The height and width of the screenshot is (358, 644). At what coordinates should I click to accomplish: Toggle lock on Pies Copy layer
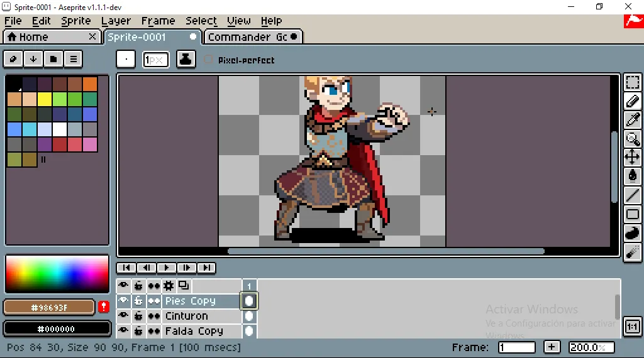[x=138, y=301]
